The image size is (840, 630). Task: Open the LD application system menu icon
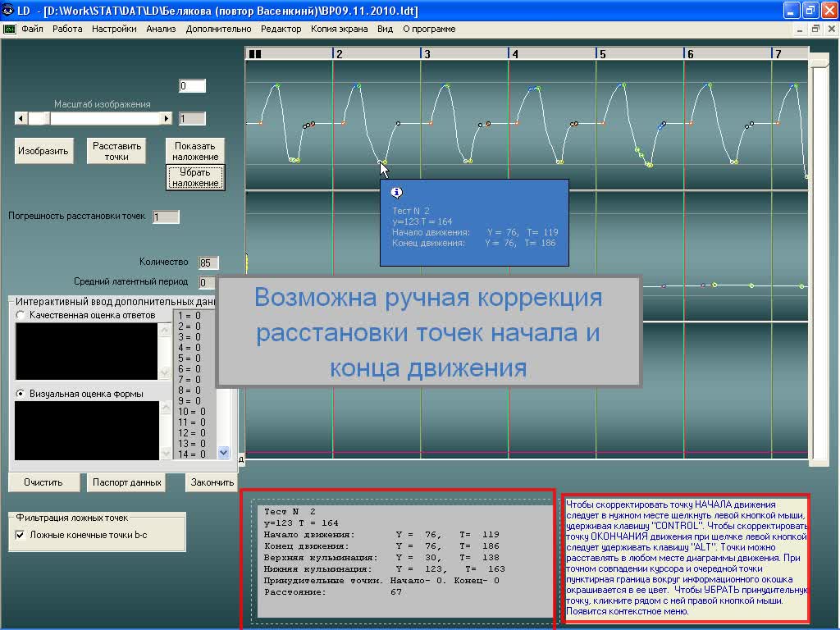click(7, 10)
